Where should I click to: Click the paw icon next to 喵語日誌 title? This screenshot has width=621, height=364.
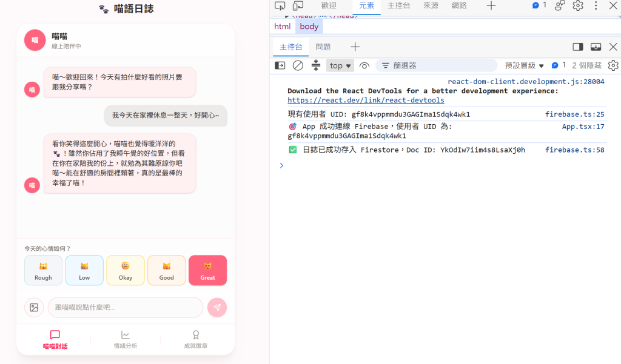coord(104,8)
